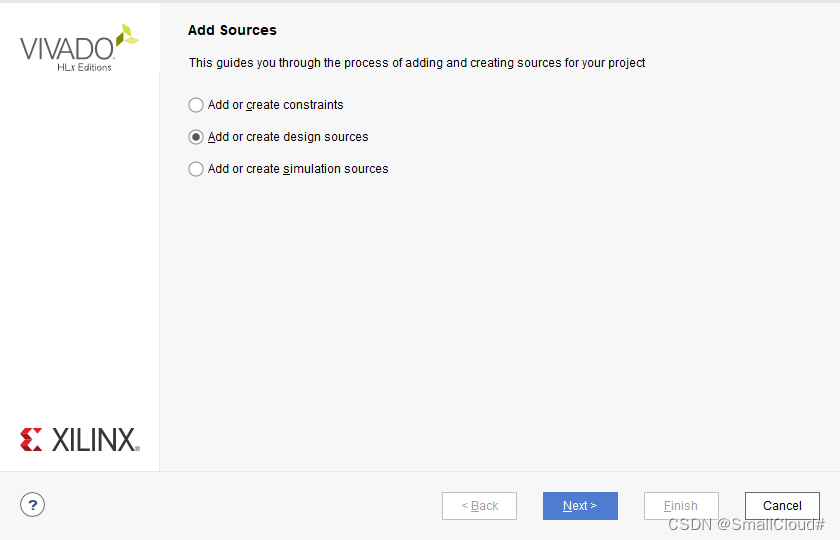Select the design sources radio button
The height and width of the screenshot is (540, 840).
pos(196,137)
